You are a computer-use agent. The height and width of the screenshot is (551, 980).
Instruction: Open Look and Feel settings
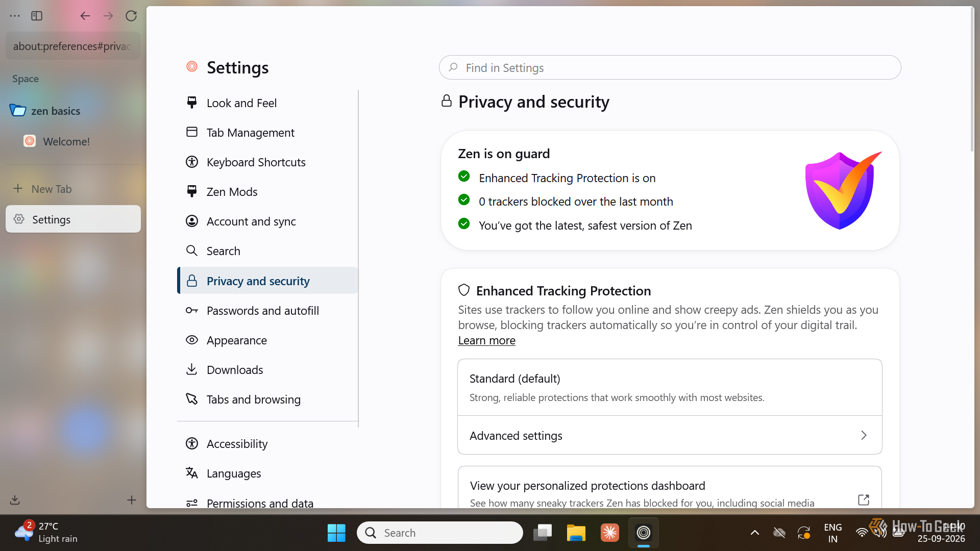click(x=267, y=103)
